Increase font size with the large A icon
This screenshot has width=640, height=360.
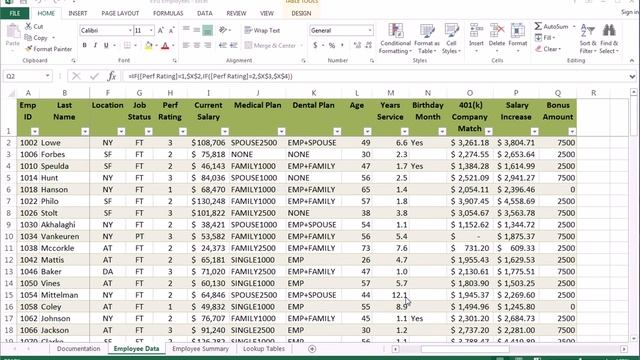coord(161,31)
